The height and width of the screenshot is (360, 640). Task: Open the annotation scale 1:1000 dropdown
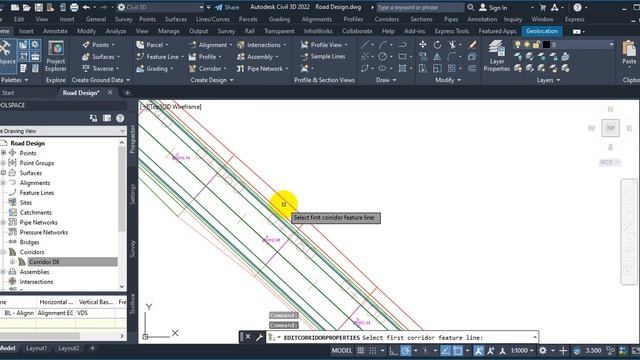[522, 350]
